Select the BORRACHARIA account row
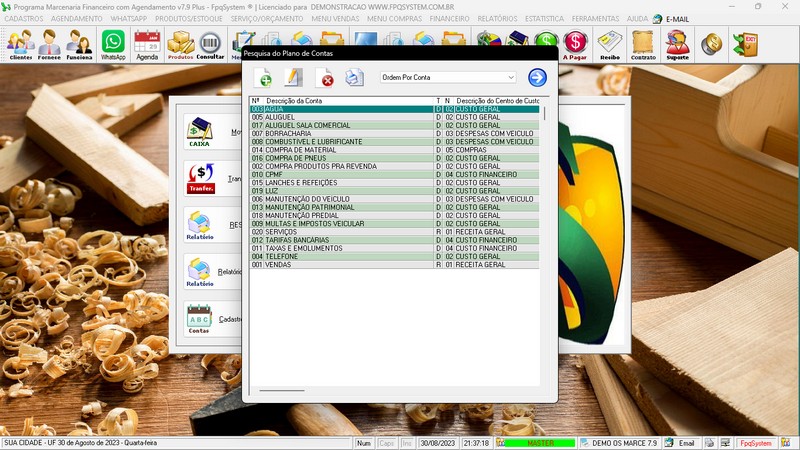Image resolution: width=800 pixels, height=450 pixels. 394,134
